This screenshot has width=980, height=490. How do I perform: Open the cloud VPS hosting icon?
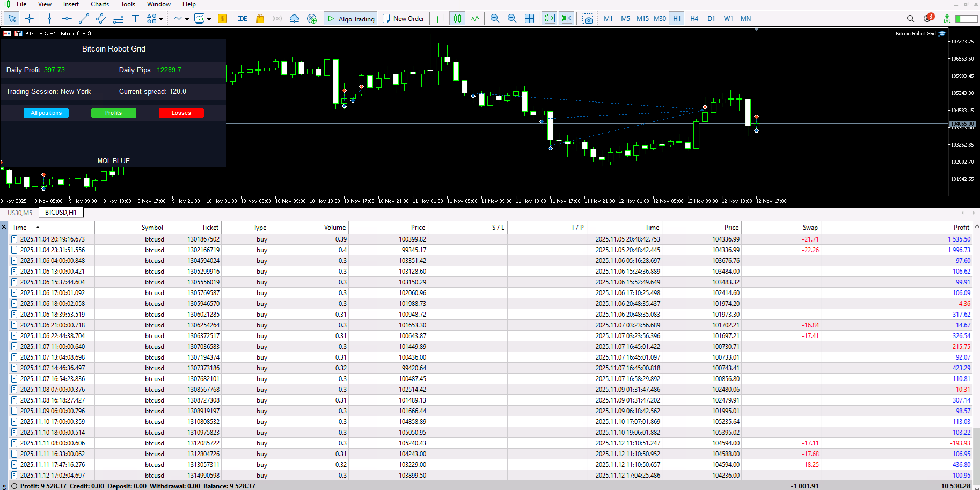pyautogui.click(x=294, y=19)
